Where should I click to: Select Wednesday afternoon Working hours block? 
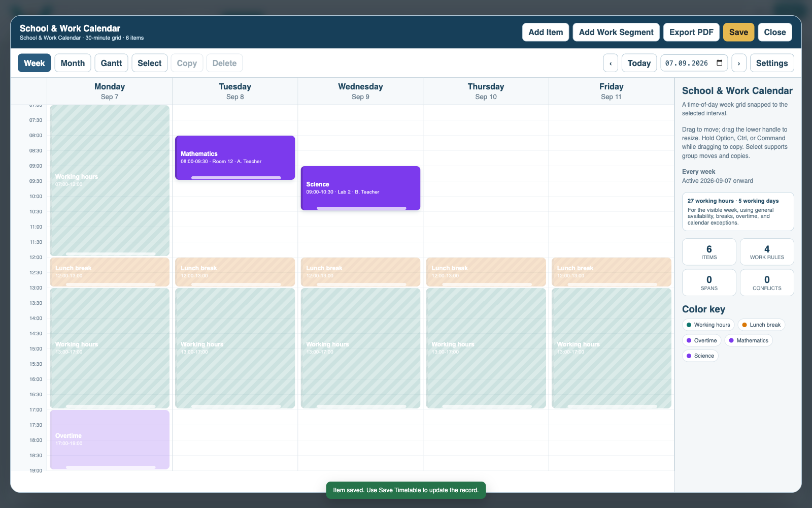point(360,348)
